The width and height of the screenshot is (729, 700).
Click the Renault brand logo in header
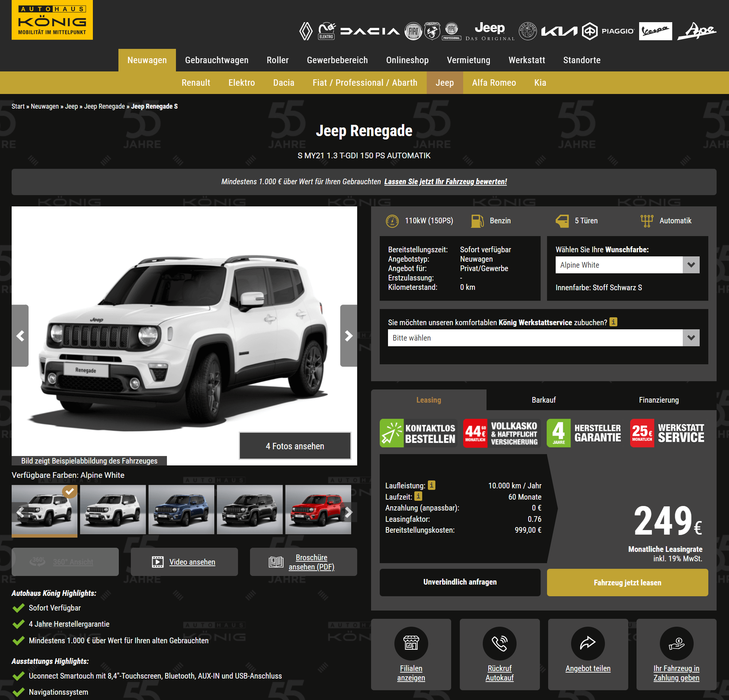[x=306, y=31]
